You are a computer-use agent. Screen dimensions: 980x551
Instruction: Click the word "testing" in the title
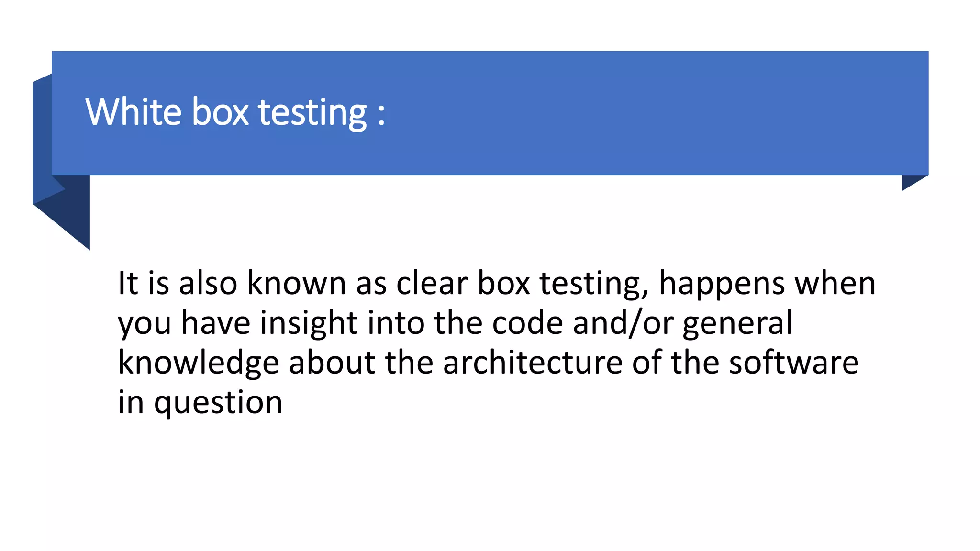point(312,113)
